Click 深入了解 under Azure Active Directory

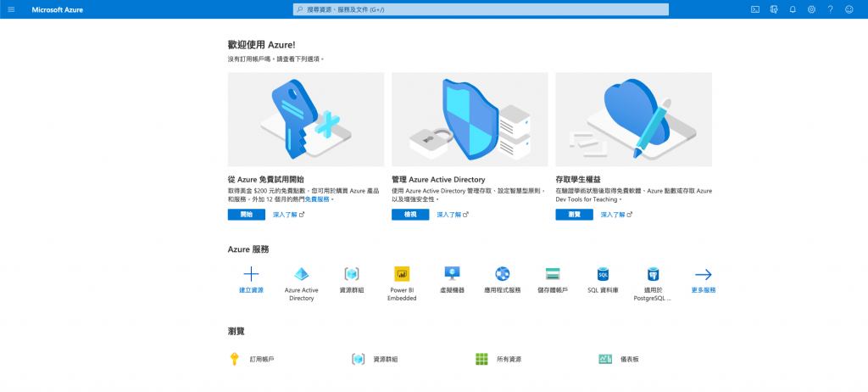point(453,215)
